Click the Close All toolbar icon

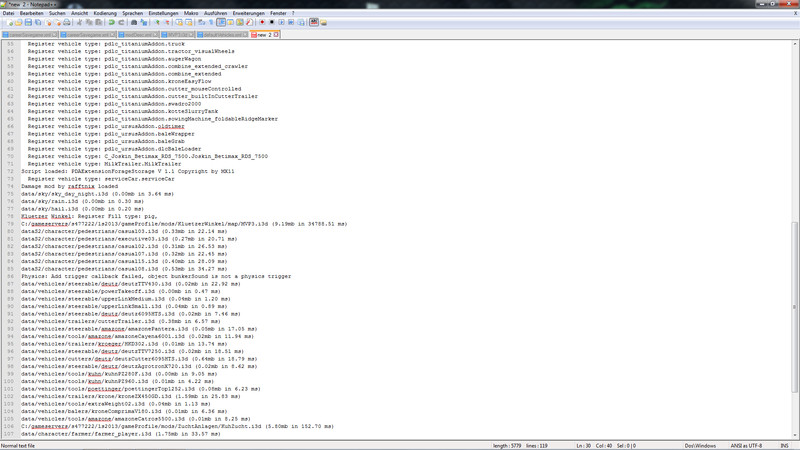point(57,22)
